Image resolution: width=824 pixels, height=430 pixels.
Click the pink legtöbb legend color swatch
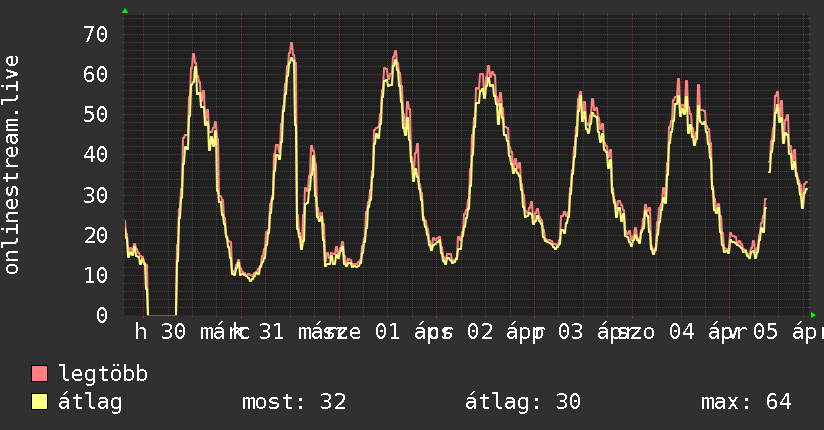[39, 374]
